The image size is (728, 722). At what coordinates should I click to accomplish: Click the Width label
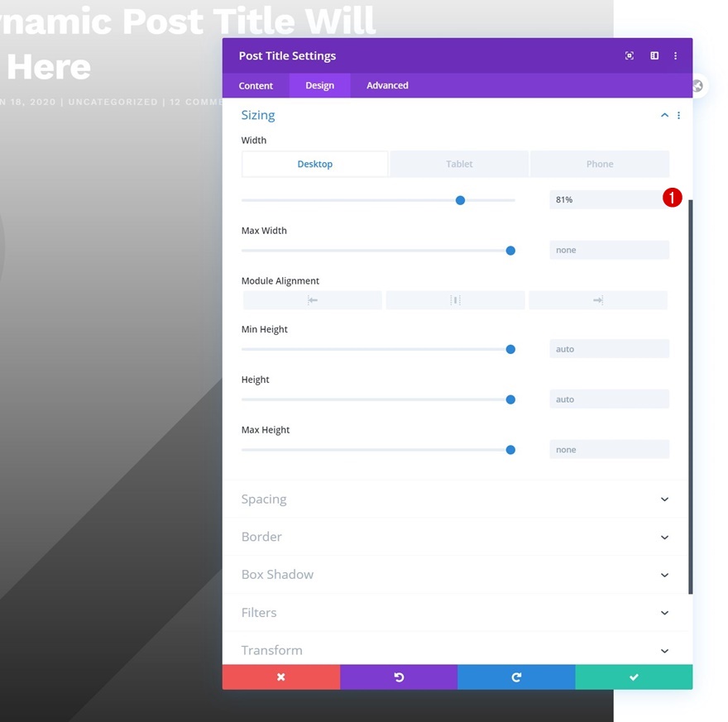253,140
